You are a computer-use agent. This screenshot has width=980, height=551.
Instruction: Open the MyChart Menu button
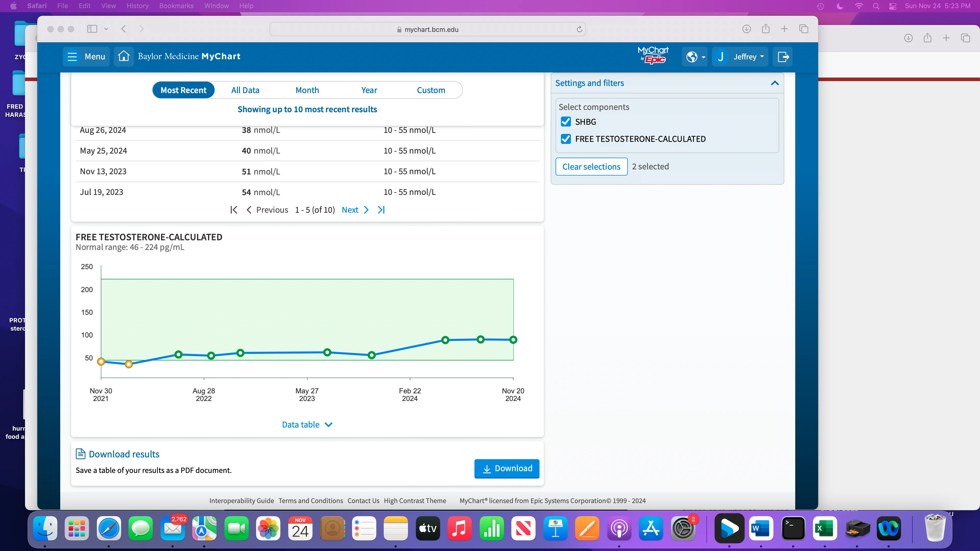pyautogui.click(x=86, y=57)
